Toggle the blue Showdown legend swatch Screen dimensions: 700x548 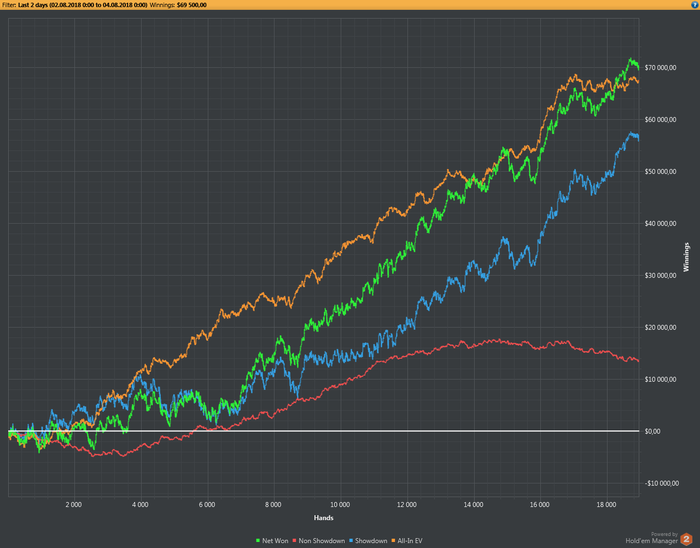[351, 541]
